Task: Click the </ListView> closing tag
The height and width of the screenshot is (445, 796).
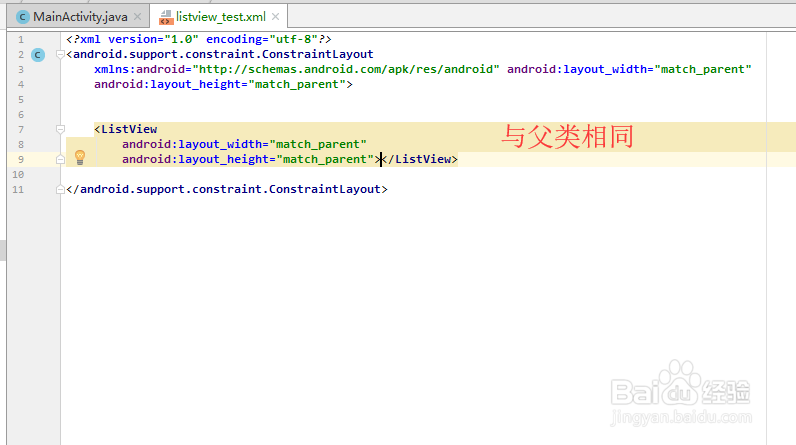Action: (420, 159)
